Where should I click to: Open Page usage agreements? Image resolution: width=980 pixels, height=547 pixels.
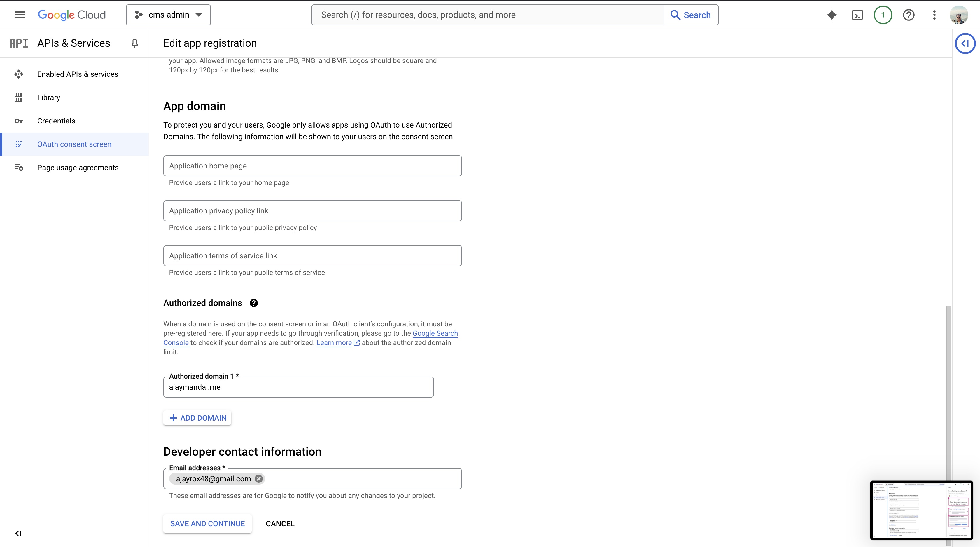tap(78, 168)
